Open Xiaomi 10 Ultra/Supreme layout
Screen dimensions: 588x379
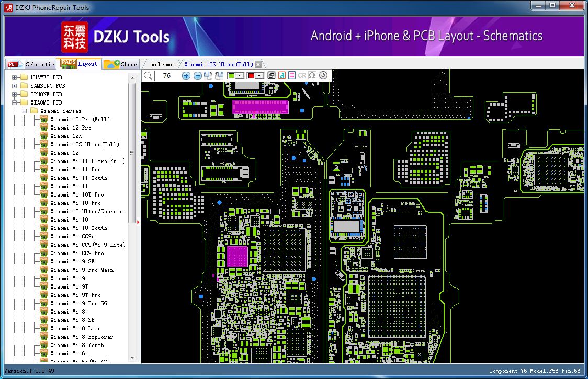point(87,211)
